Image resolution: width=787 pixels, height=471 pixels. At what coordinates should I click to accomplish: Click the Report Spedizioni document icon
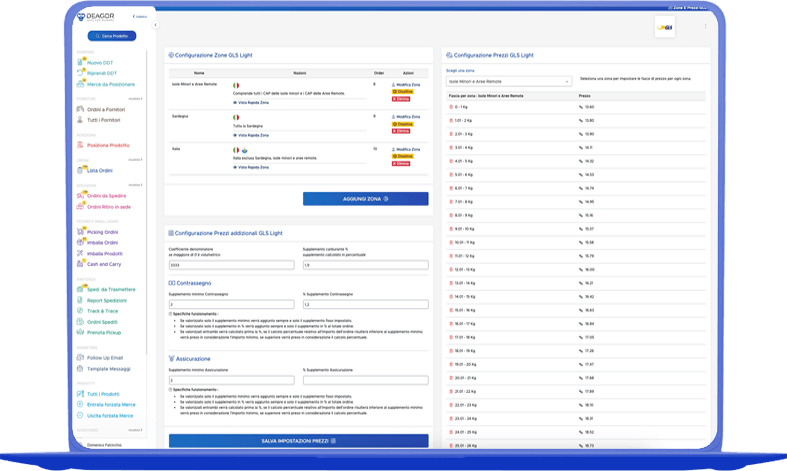pos(80,300)
